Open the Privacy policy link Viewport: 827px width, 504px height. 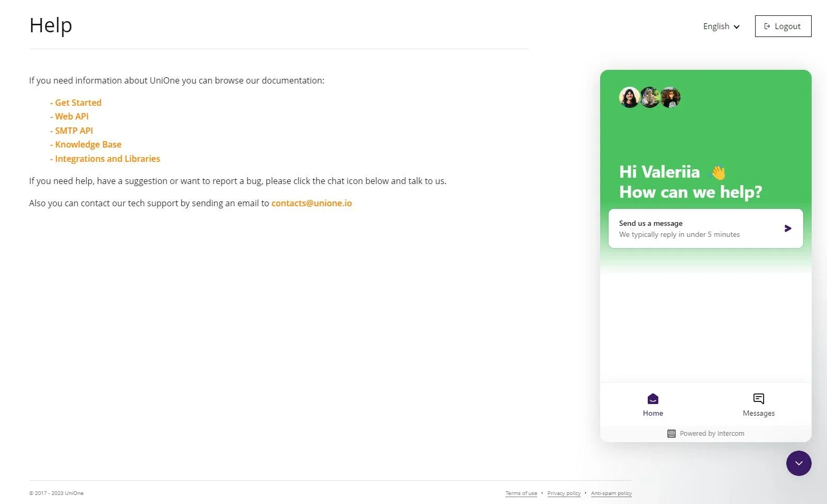point(564,493)
